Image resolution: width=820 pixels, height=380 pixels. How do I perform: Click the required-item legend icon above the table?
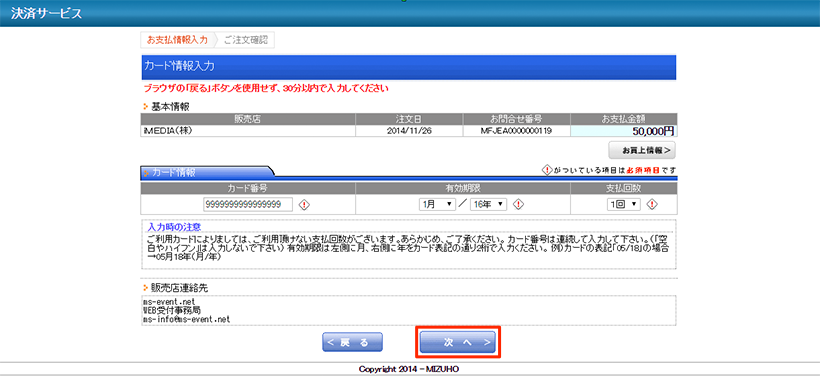coord(546,170)
